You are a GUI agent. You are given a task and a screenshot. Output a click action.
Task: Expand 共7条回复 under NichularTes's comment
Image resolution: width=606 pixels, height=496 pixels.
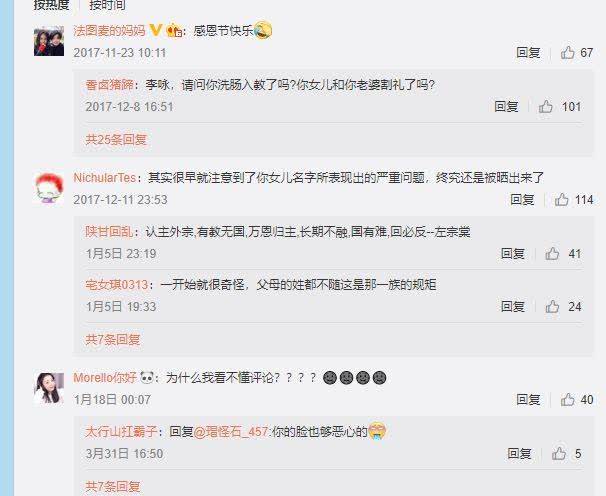(x=112, y=340)
